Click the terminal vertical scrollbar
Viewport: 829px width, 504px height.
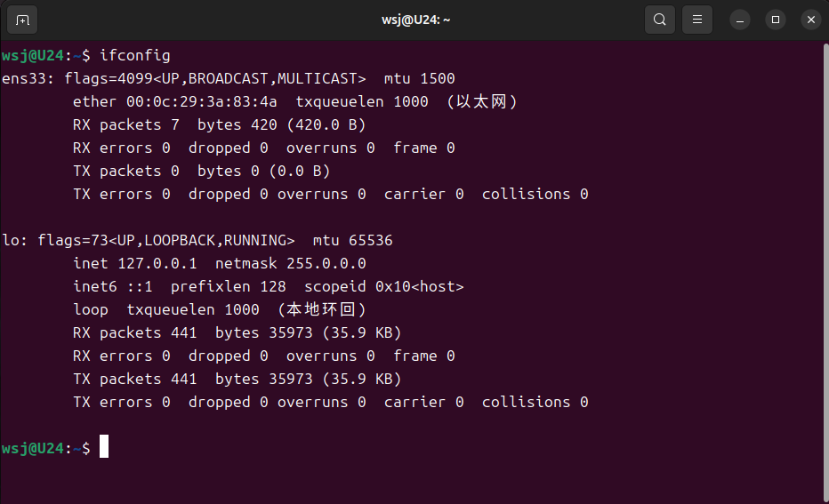(825, 272)
